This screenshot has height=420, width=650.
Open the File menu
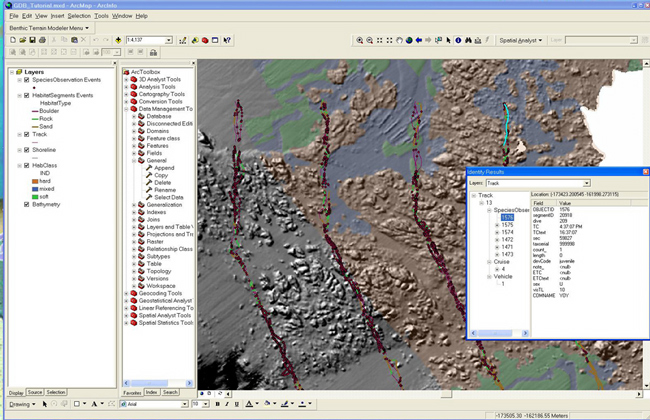pos(14,16)
